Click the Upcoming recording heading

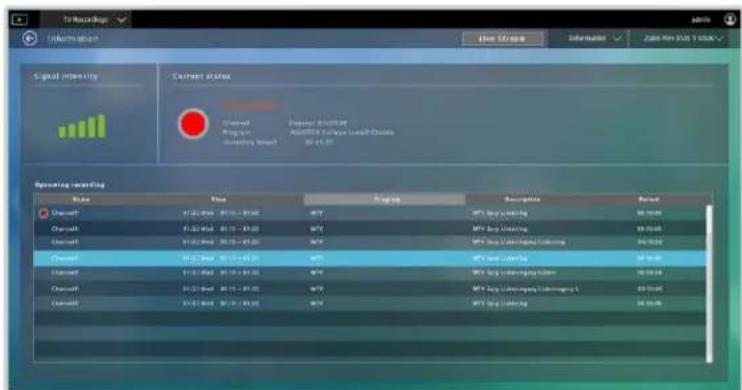tap(70, 185)
